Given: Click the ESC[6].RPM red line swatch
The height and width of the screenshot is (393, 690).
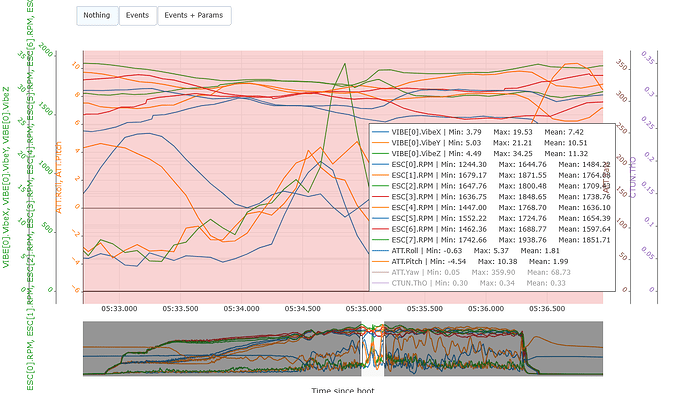Looking at the screenshot, I should point(381,229).
